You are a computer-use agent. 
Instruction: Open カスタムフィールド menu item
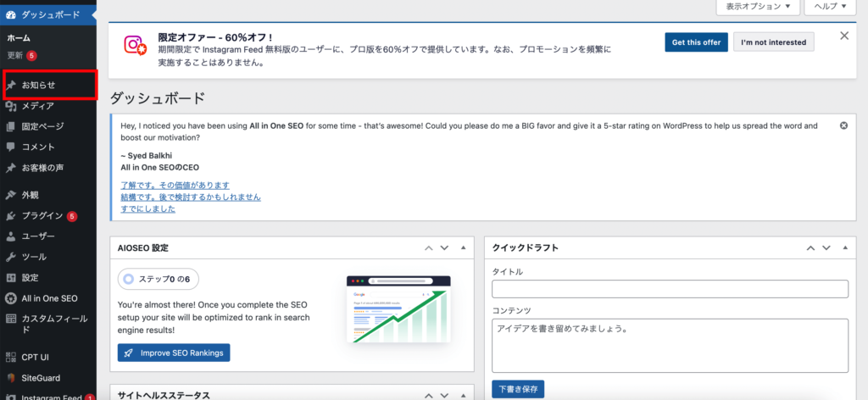tap(48, 325)
